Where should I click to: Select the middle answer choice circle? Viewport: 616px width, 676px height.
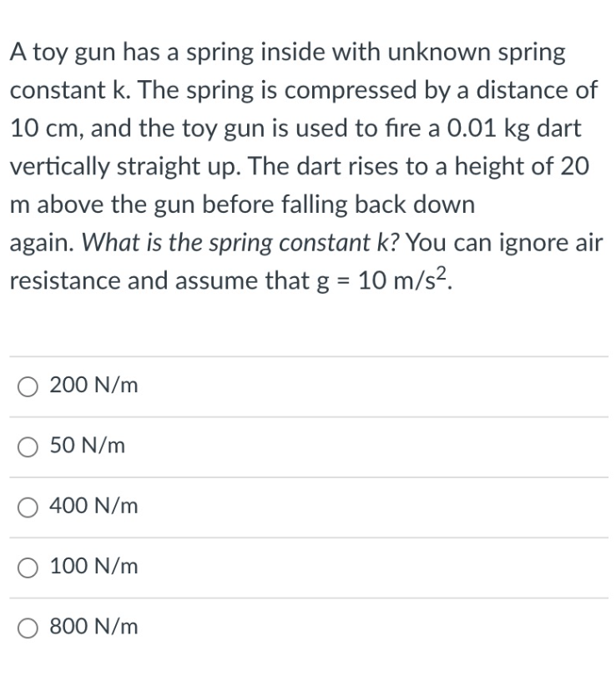click(x=27, y=507)
